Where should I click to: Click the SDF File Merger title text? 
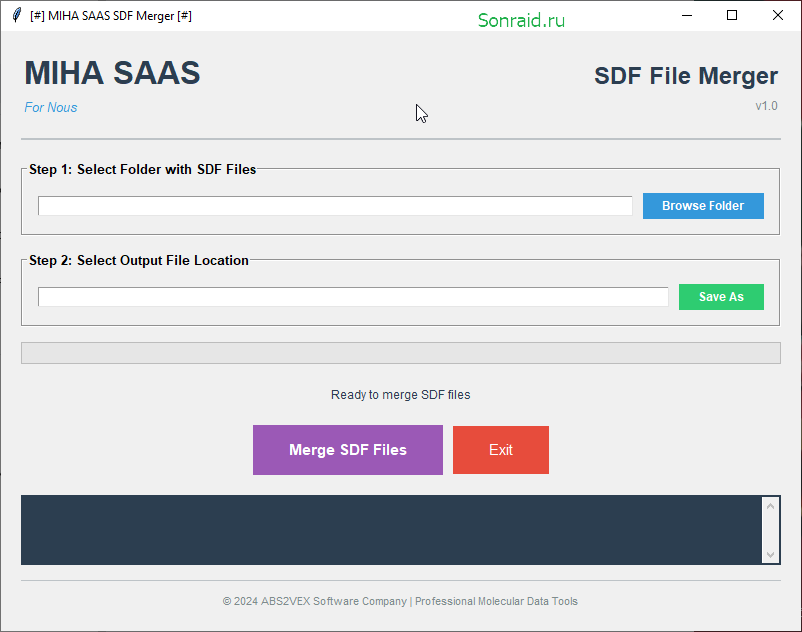tap(686, 76)
